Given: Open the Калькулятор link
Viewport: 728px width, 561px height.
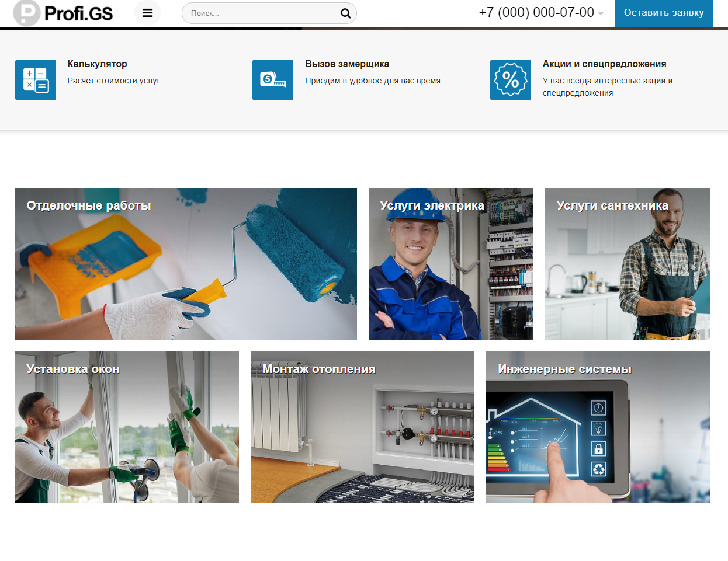Looking at the screenshot, I should (x=97, y=64).
